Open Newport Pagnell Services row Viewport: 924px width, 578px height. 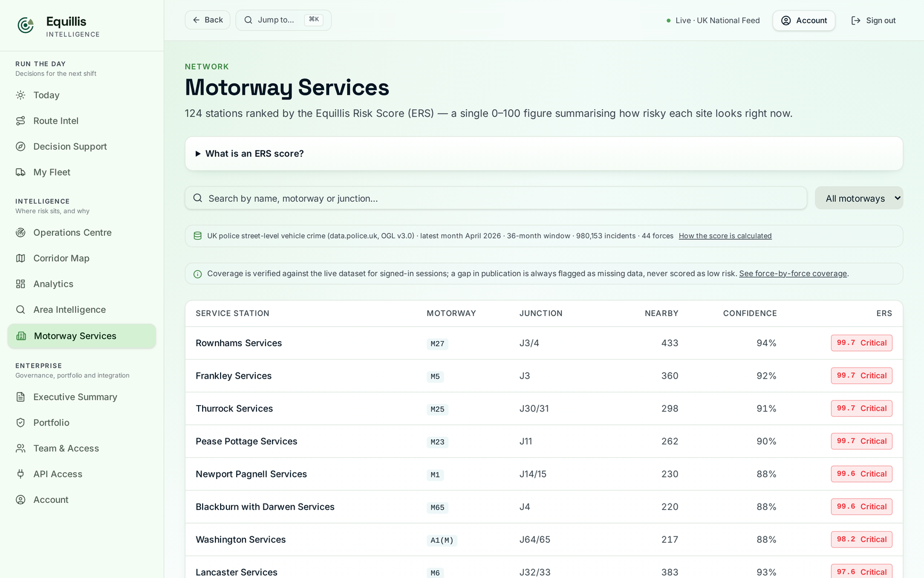pos(543,474)
